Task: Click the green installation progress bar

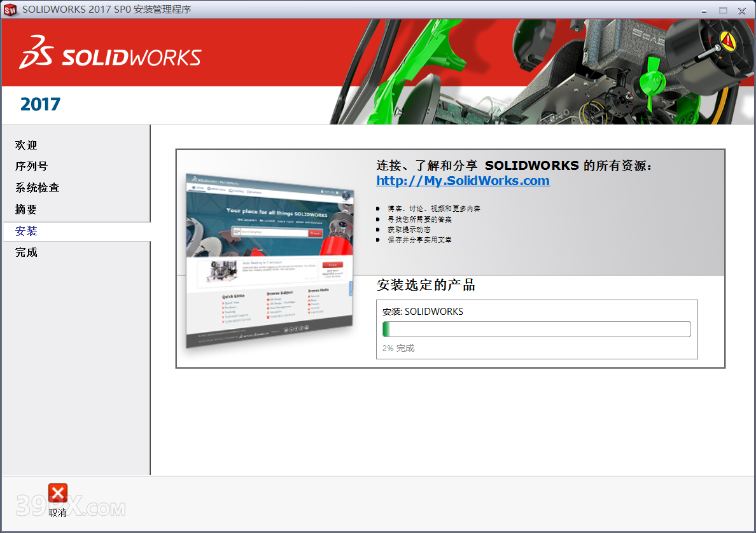Action: click(536, 329)
